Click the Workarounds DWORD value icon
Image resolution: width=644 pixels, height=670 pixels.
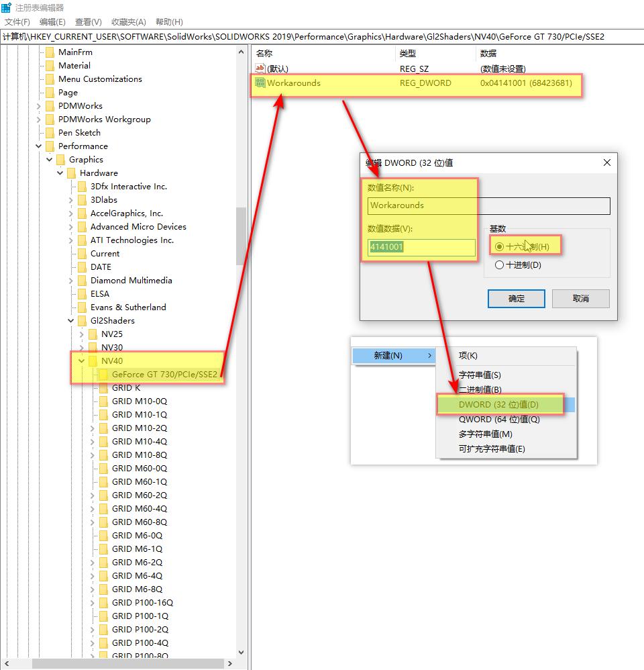tap(260, 83)
